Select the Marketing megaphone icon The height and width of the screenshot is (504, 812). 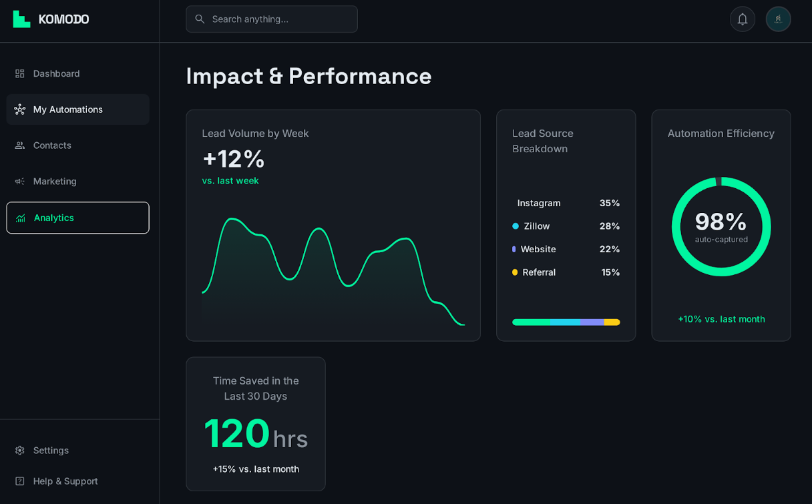pos(20,182)
